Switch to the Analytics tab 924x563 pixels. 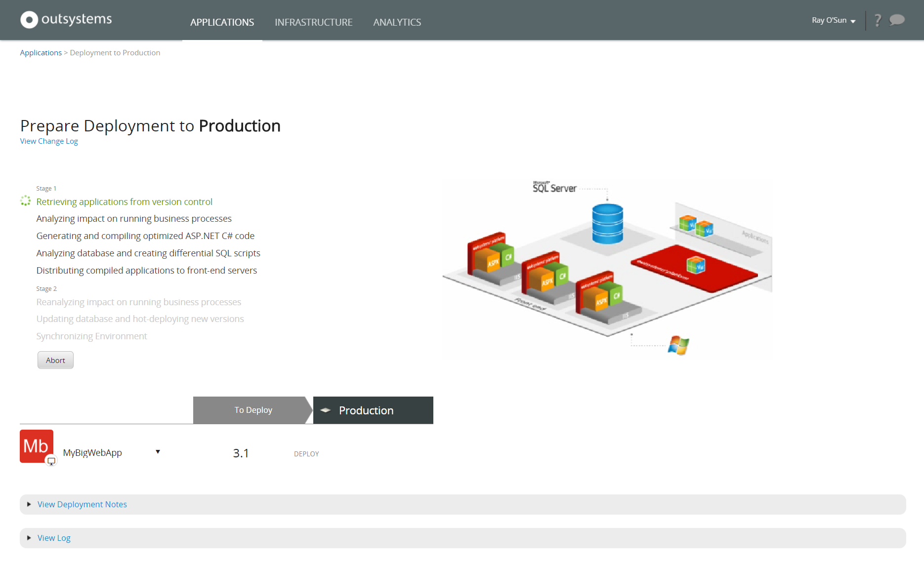397,22
